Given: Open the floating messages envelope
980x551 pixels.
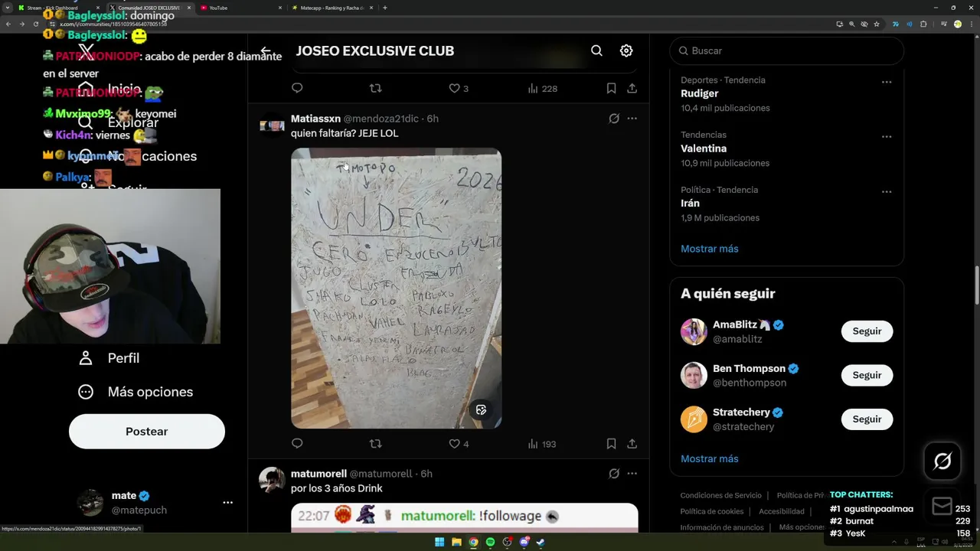Looking at the screenshot, I should click(x=942, y=506).
